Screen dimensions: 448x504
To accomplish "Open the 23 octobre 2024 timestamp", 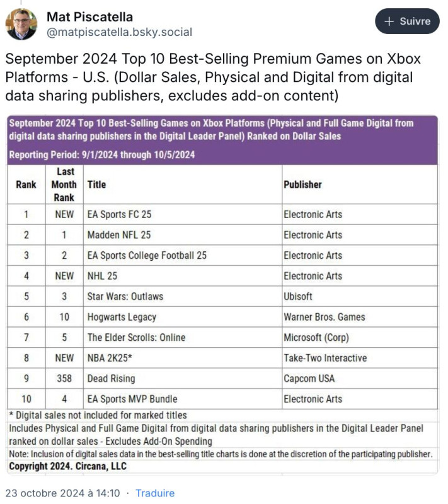I will point(62,493).
